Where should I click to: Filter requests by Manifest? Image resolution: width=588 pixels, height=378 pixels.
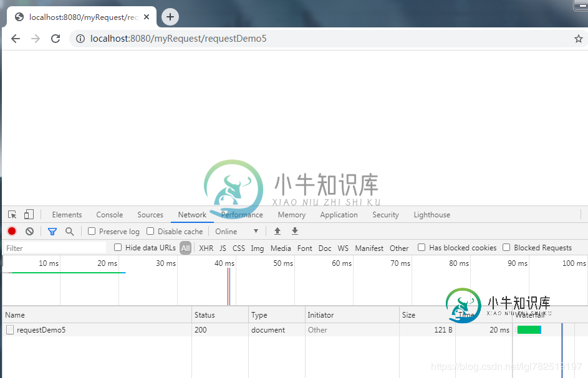(369, 248)
